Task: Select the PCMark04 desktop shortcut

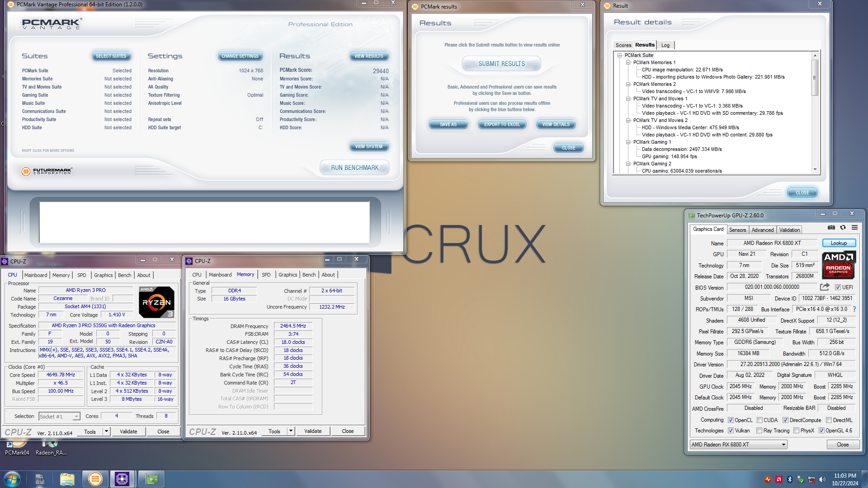Action: coord(17,447)
